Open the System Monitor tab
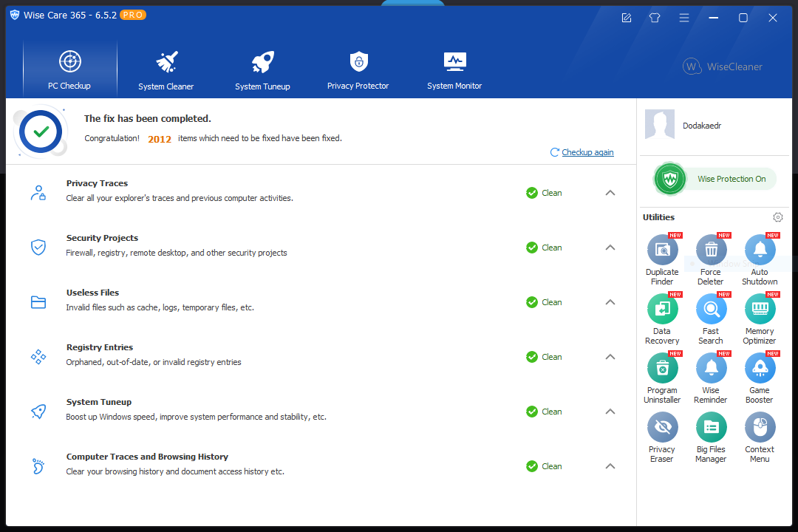 tap(454, 69)
